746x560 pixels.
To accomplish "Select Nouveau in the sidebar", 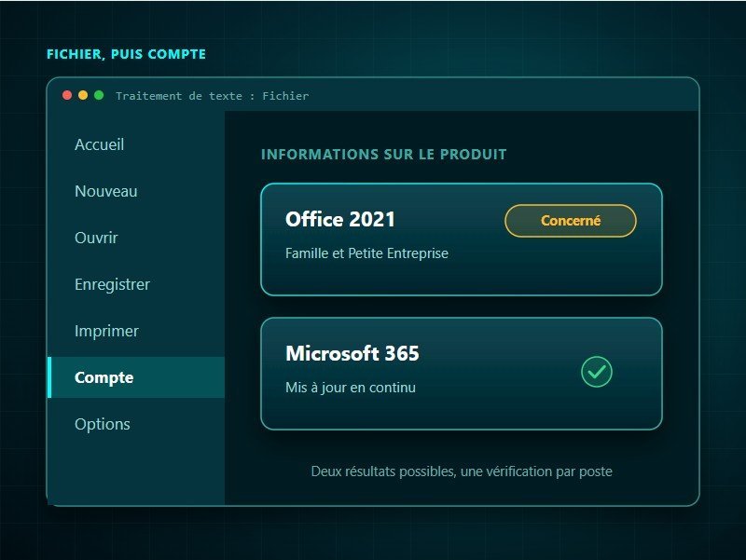I will 136,191.
